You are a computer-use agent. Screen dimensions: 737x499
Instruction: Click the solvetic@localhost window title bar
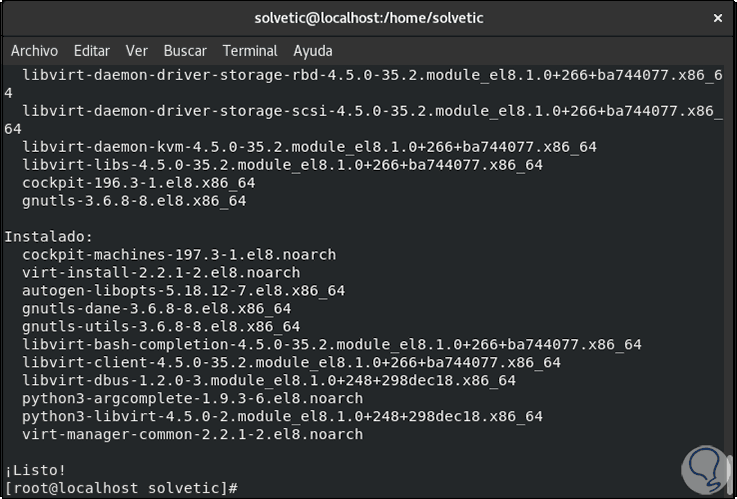click(x=368, y=18)
